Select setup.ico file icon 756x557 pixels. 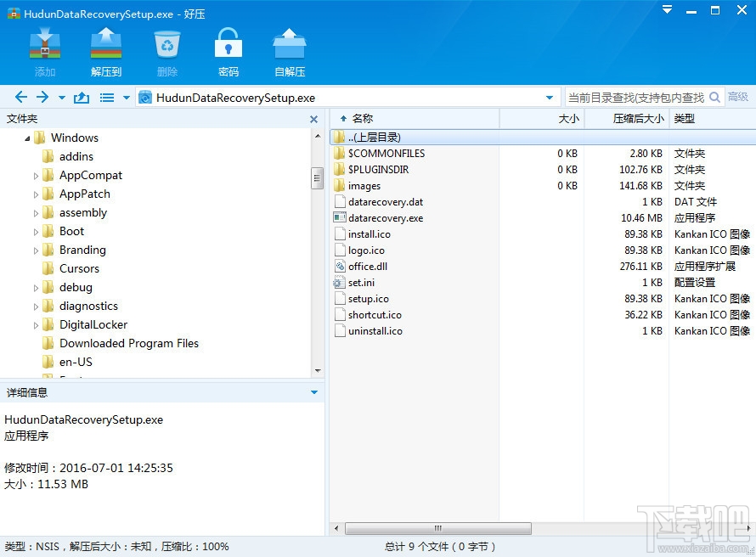(x=340, y=299)
